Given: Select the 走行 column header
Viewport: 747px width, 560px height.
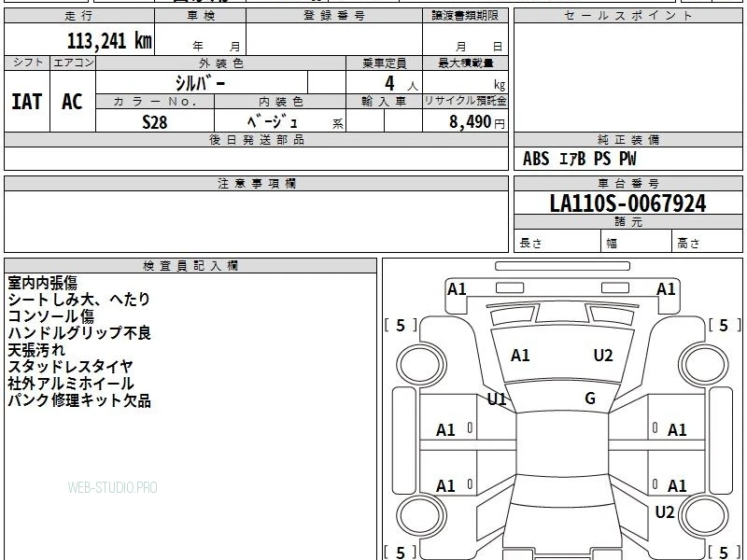Looking at the screenshot, I should 79,16.
